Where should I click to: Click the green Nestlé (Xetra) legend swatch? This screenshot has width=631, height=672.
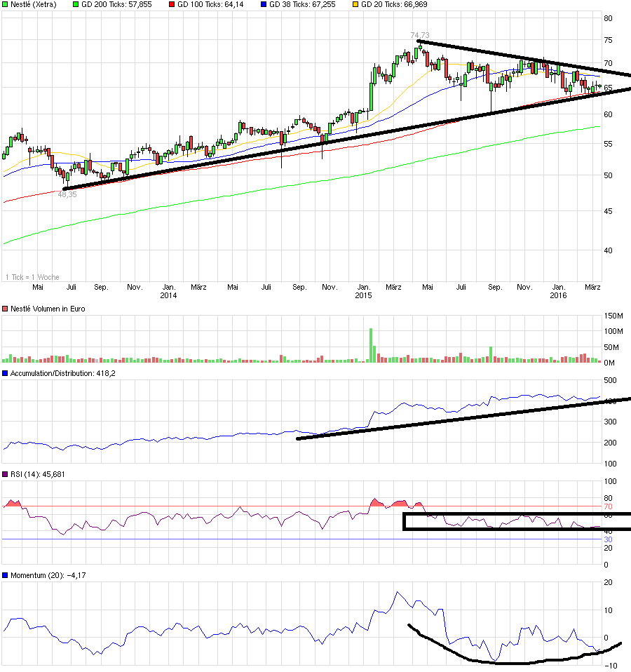coord(5,5)
